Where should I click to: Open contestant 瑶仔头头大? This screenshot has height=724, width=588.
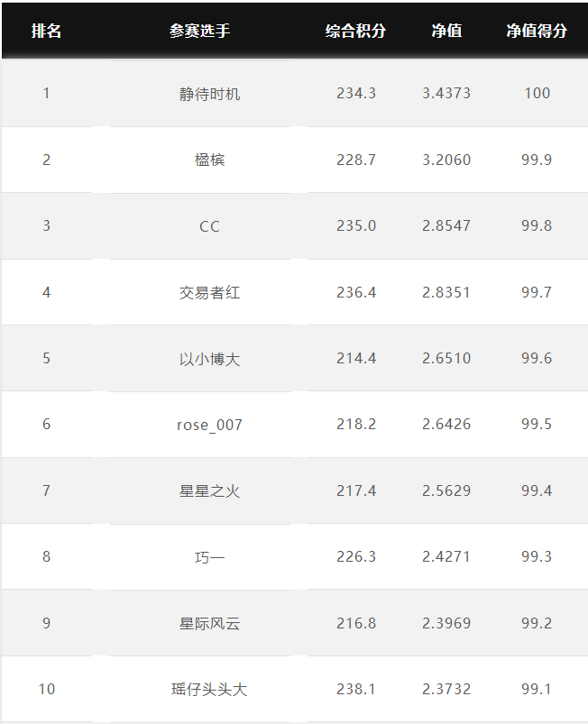[x=210, y=690]
